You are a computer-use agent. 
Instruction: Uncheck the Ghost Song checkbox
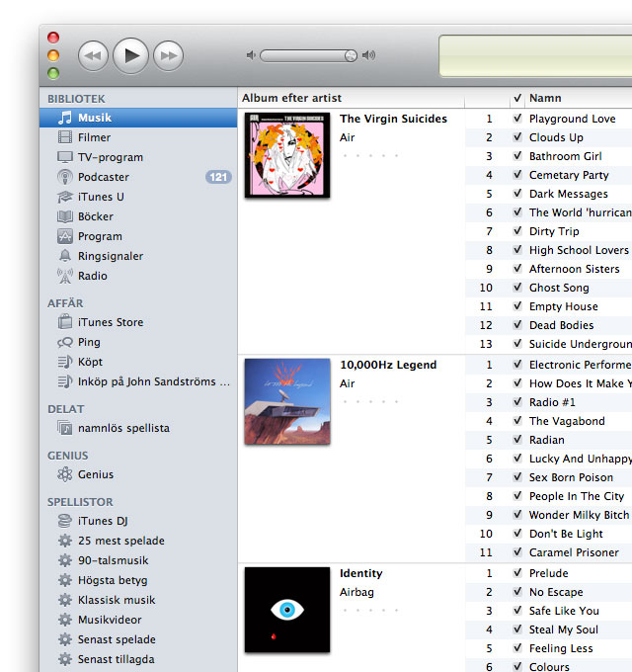(517, 288)
